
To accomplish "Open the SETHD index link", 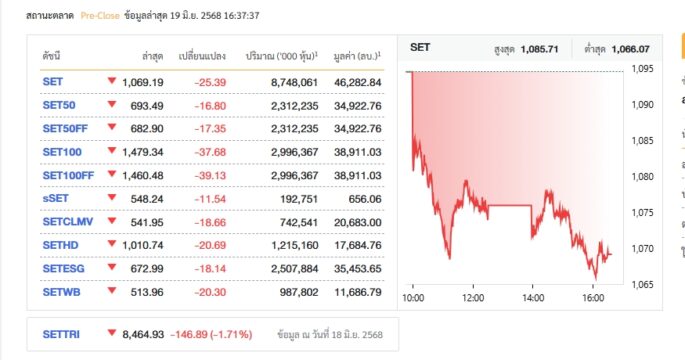I will [x=60, y=245].
